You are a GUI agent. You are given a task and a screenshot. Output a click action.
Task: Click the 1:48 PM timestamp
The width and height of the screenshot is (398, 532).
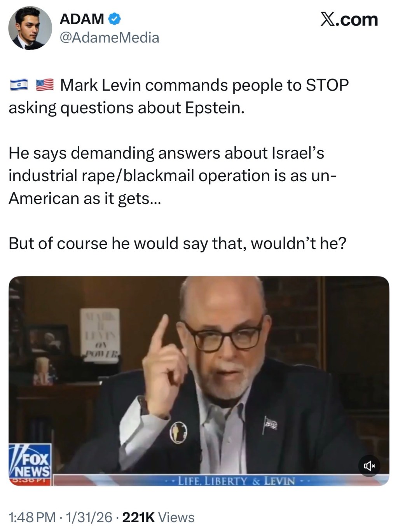(32, 517)
